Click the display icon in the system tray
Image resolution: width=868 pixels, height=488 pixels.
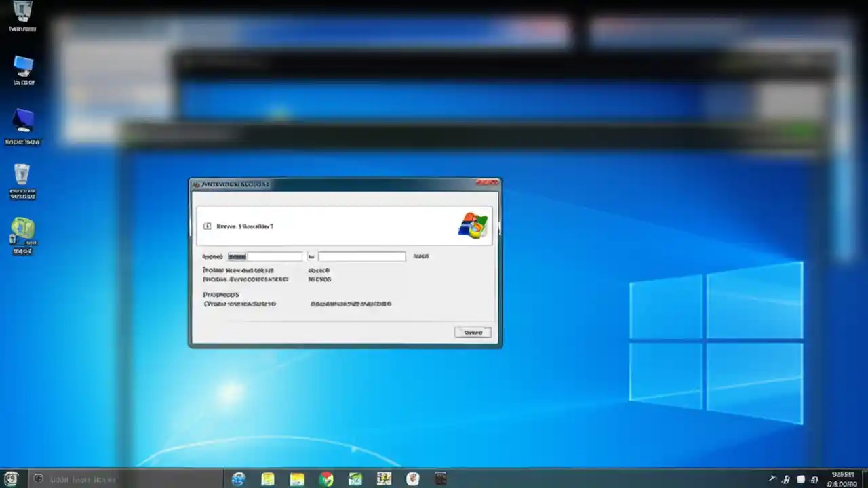tap(800, 479)
